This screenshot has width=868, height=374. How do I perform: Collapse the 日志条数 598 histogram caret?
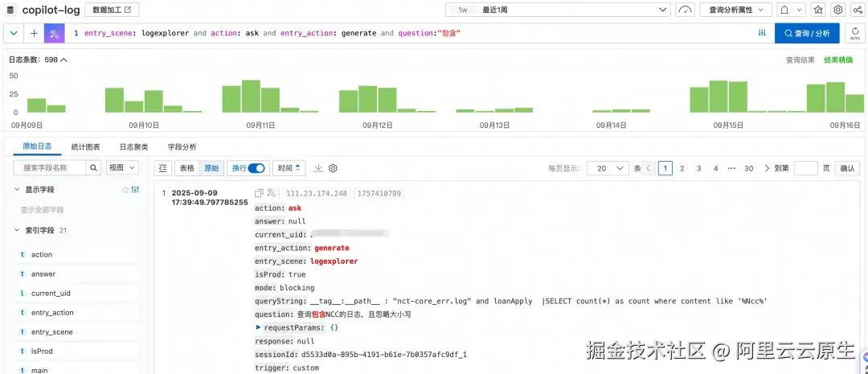(x=63, y=60)
